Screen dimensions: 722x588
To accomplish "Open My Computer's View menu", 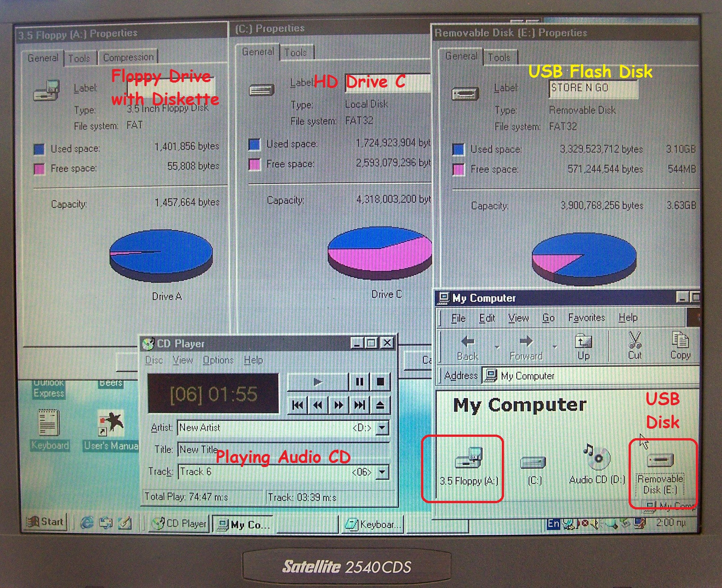I will (518, 318).
